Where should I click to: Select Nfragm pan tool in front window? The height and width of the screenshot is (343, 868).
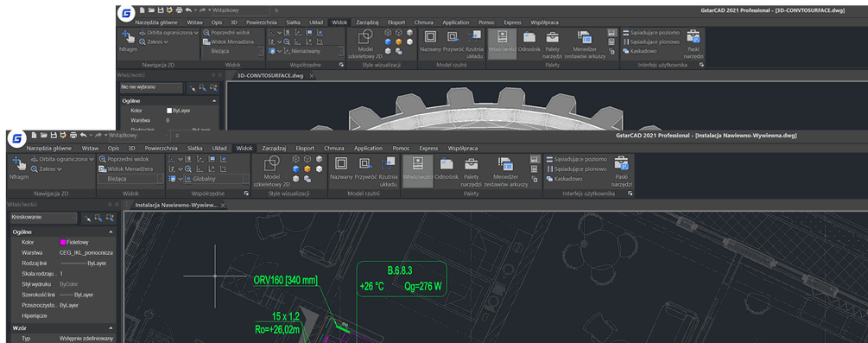coord(19,168)
